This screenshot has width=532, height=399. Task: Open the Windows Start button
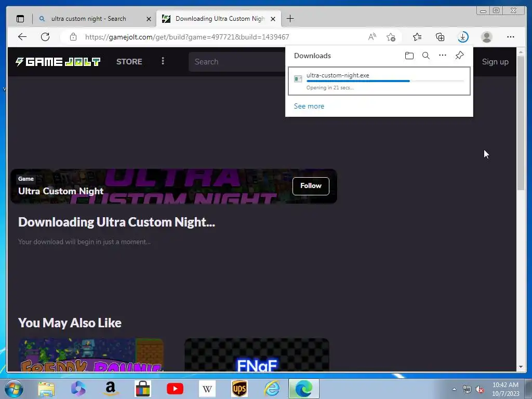[14, 389]
